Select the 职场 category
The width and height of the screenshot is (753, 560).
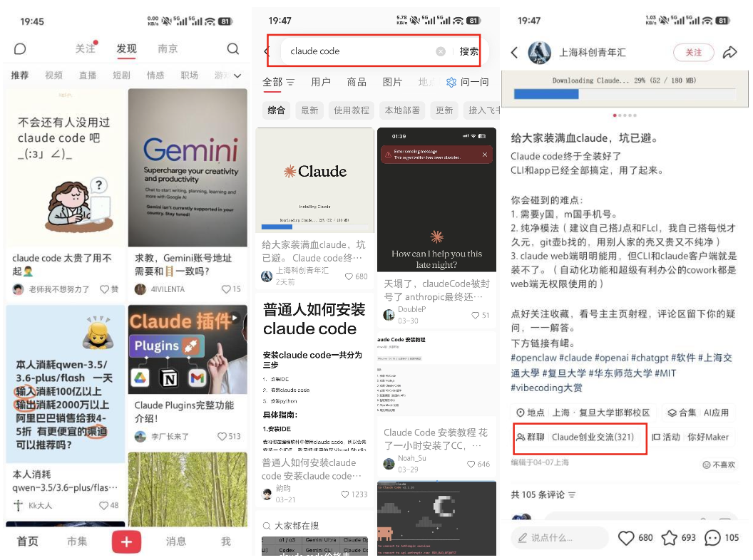[189, 76]
